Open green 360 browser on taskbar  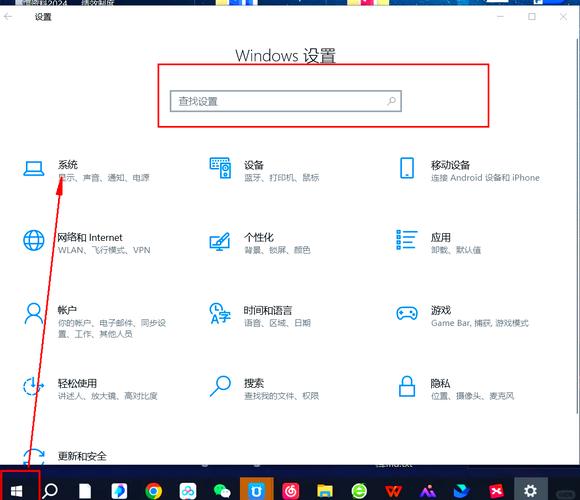[x=359, y=491]
